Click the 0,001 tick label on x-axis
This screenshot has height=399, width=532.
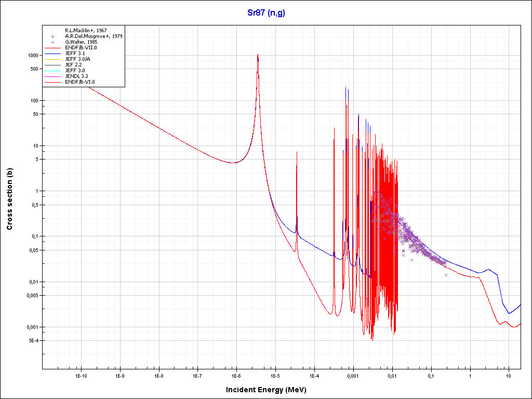coord(353,375)
